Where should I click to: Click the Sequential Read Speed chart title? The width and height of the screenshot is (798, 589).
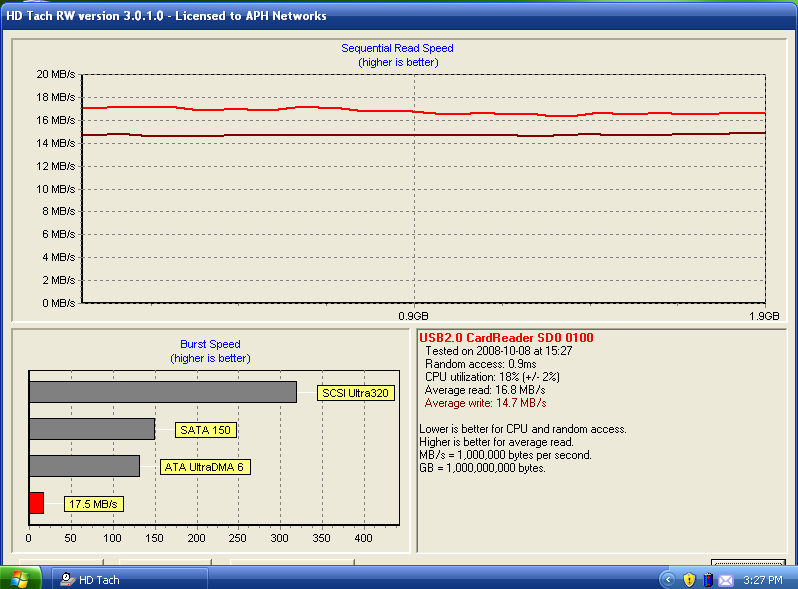[397, 48]
